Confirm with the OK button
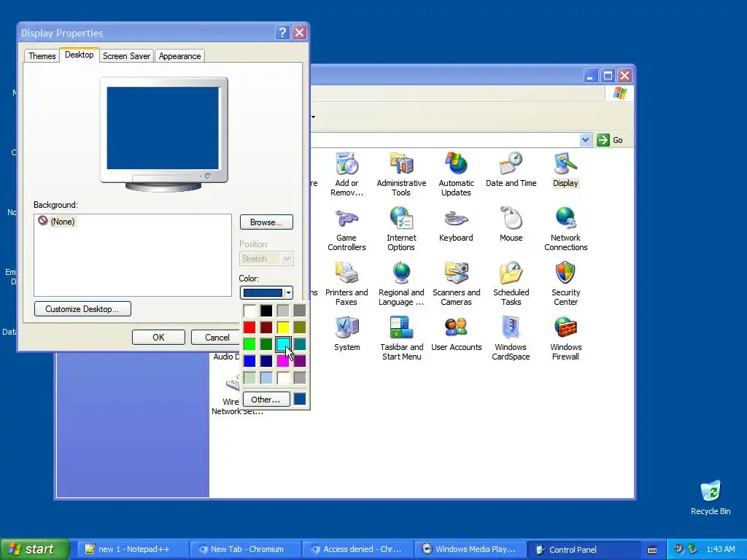747x560 pixels. coord(158,337)
